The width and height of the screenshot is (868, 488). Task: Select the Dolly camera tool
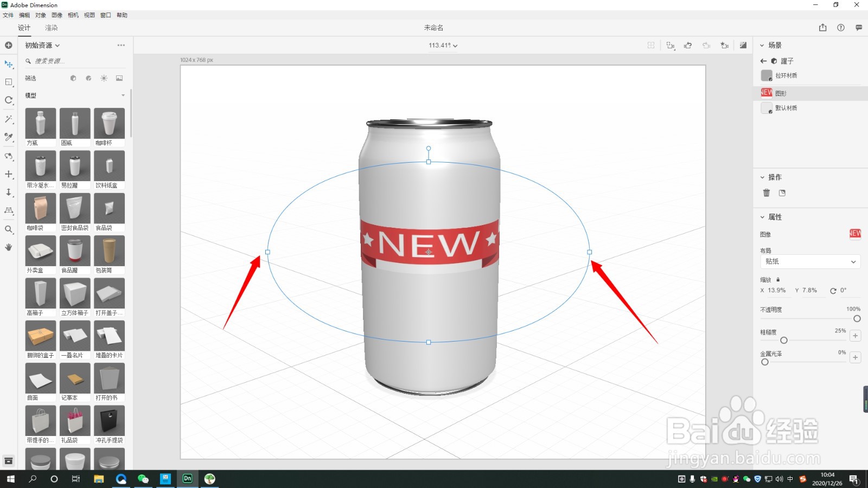tap(9, 192)
